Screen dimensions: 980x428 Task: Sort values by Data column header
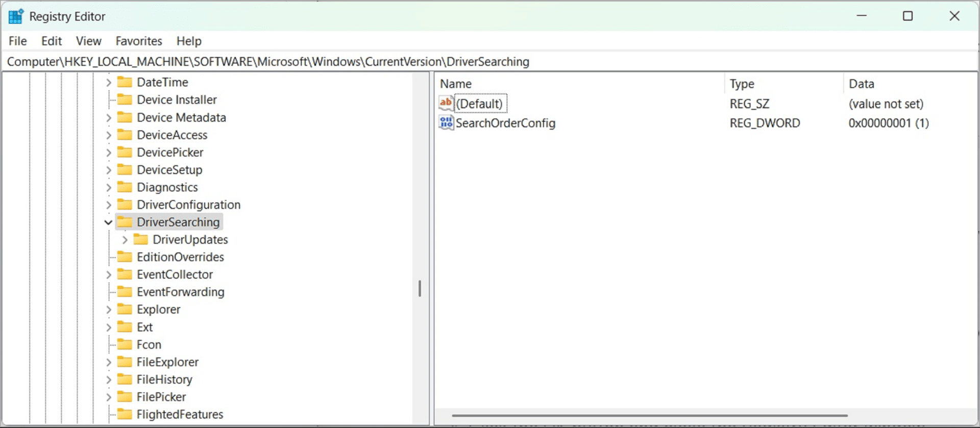(x=910, y=84)
